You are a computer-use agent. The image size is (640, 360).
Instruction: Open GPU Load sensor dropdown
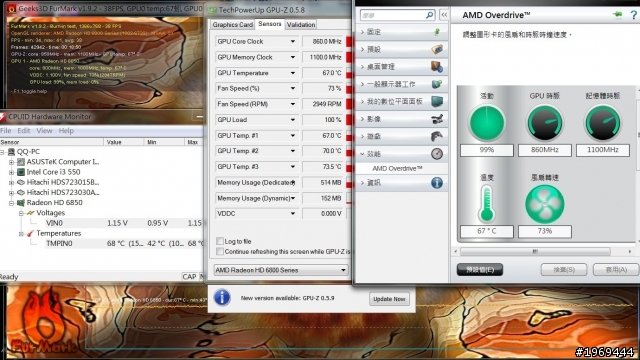pyautogui.click(x=293, y=120)
